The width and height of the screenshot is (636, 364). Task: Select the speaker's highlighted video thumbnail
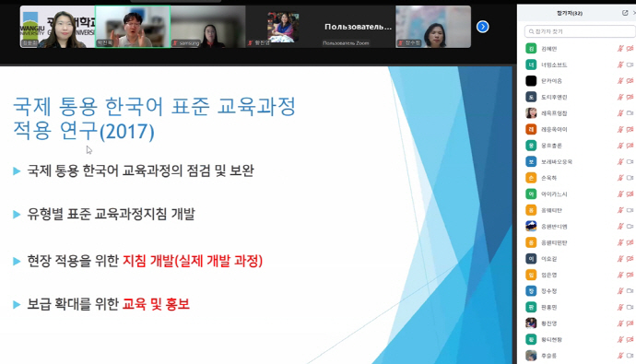[x=133, y=27]
